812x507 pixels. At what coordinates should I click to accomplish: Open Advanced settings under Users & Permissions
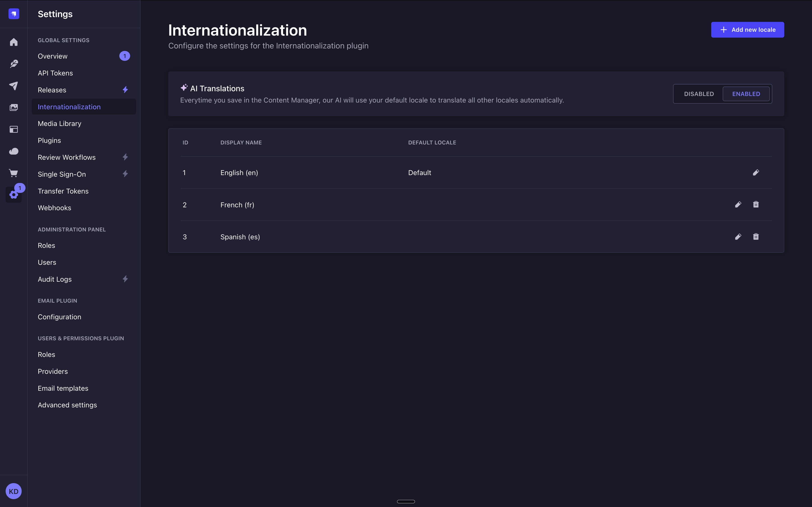(x=67, y=405)
